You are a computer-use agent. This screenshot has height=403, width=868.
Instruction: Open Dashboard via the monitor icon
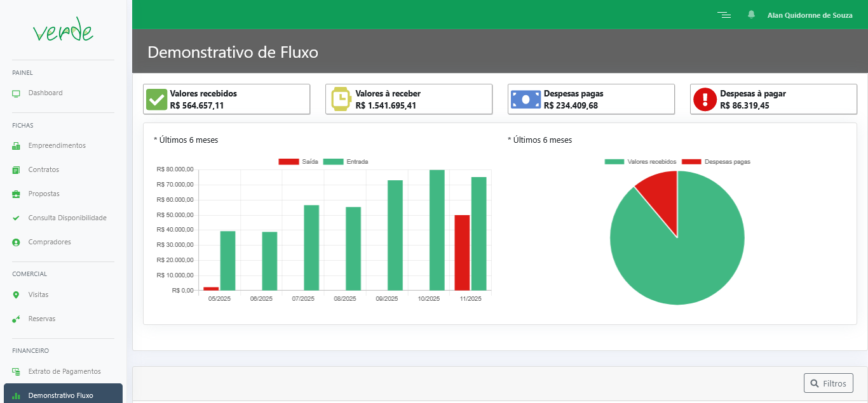pos(15,93)
